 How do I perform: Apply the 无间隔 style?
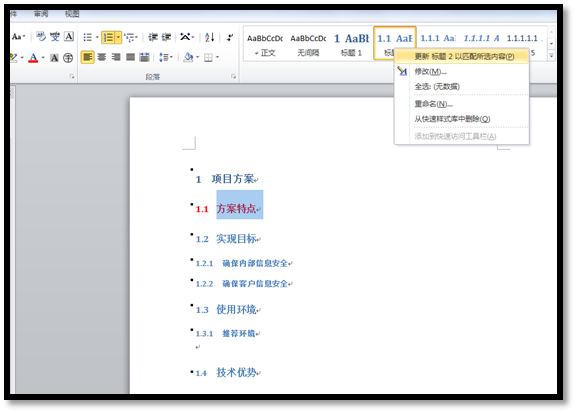pyautogui.click(x=308, y=44)
